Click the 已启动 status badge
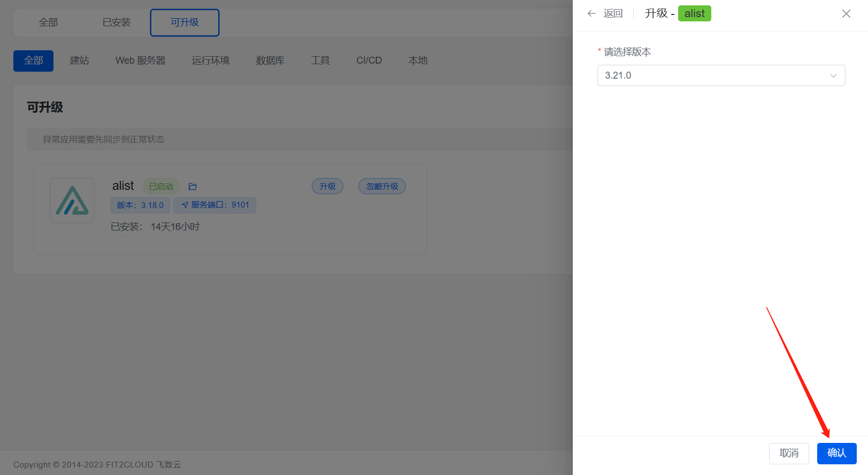Screen dimensions: 868x475 pyautogui.click(x=161, y=186)
